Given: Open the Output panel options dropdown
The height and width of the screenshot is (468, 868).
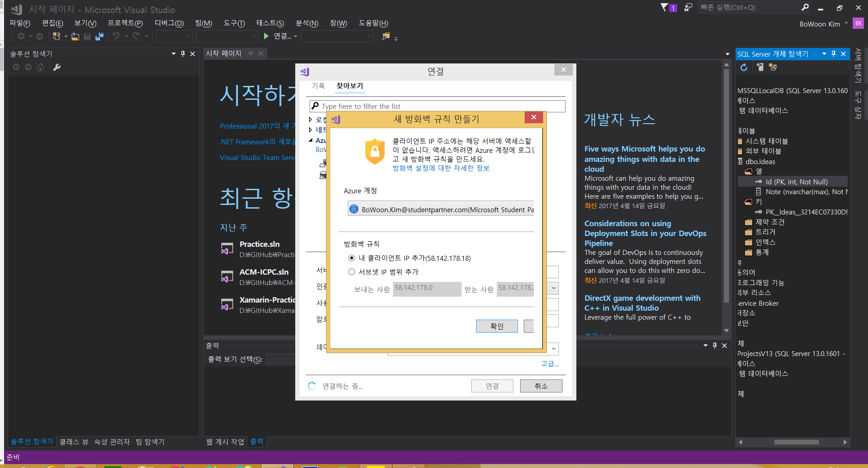Looking at the screenshot, I should pyautogui.click(x=706, y=345).
